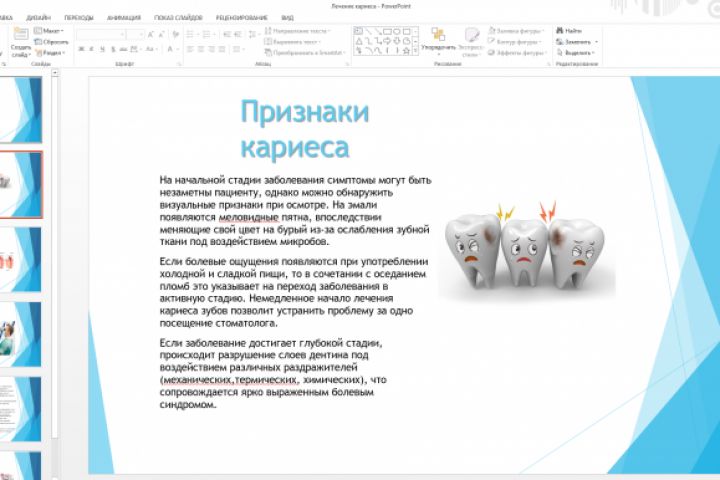Click the font color (A) button

tap(171, 49)
